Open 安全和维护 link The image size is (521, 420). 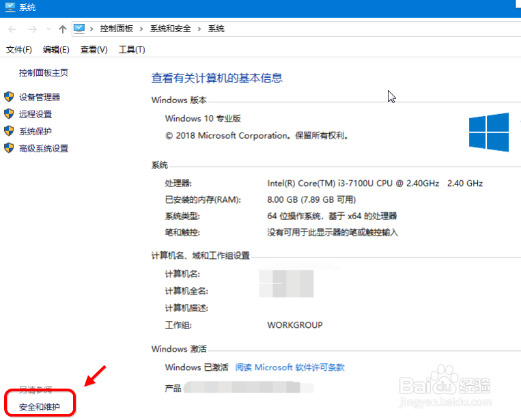coord(40,407)
